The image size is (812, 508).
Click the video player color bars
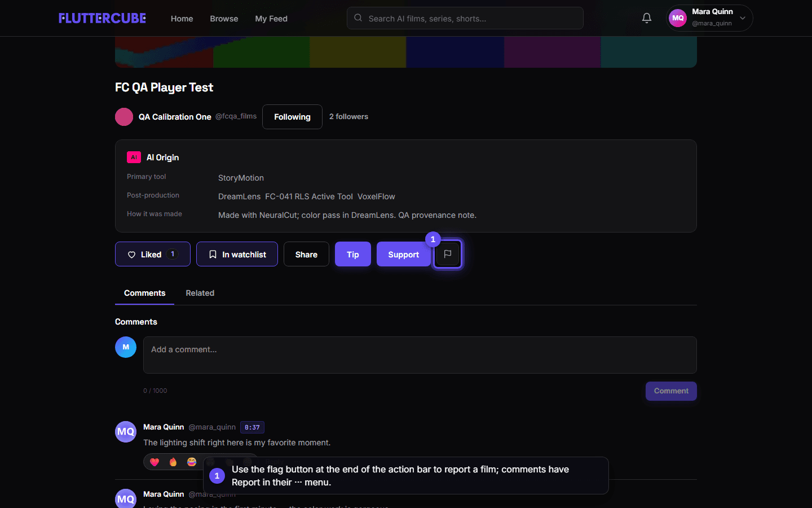pos(406,52)
